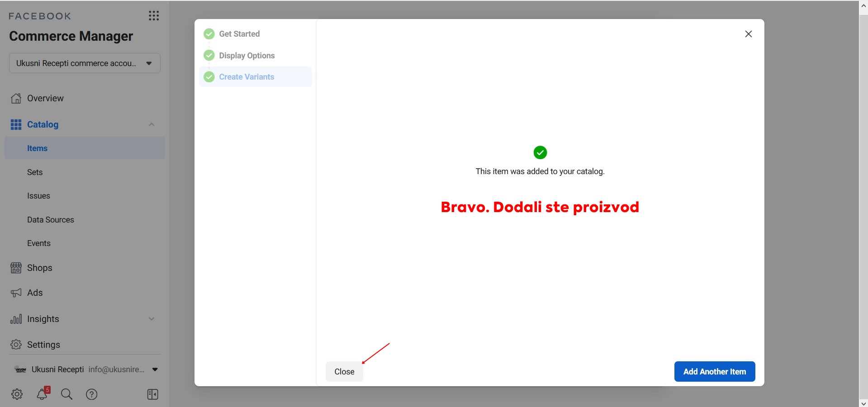Open the notifications bell icon

point(42,394)
